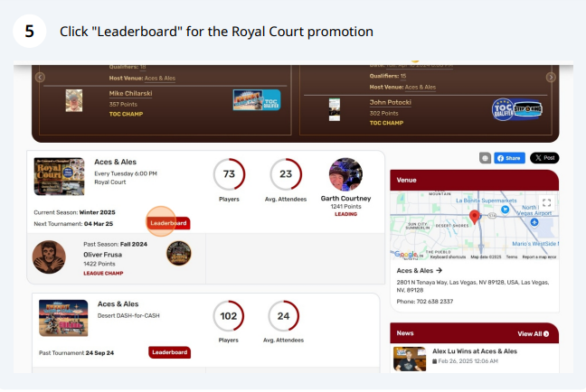This screenshot has width=586, height=392.
Task: Click Alex Lu news thumbnail image
Action: tap(410, 359)
